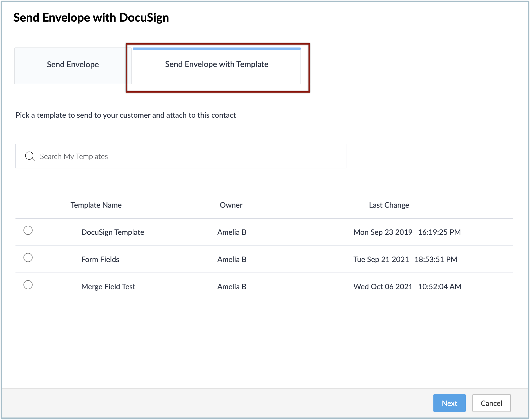This screenshot has height=420, width=530.
Task: Click the DocuSign Template name text
Action: tap(113, 232)
